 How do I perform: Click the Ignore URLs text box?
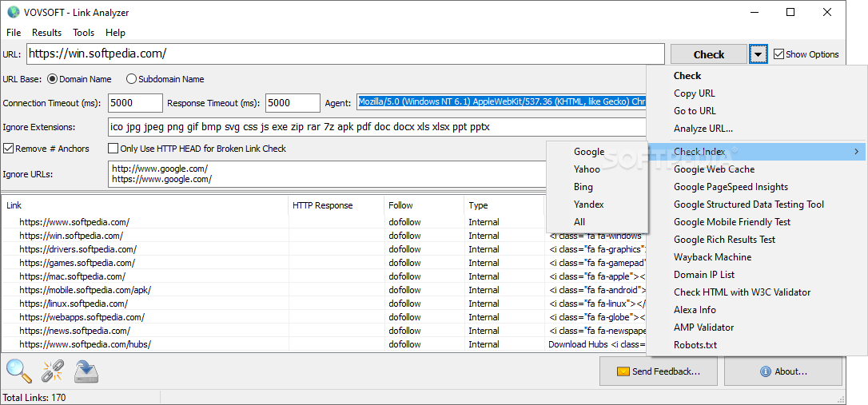[327, 173]
